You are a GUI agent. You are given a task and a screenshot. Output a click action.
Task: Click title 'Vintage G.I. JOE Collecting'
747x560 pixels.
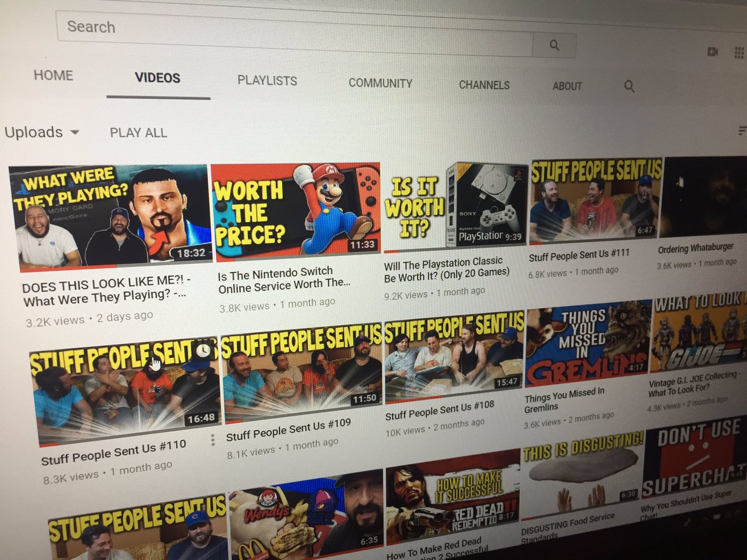coord(694,384)
